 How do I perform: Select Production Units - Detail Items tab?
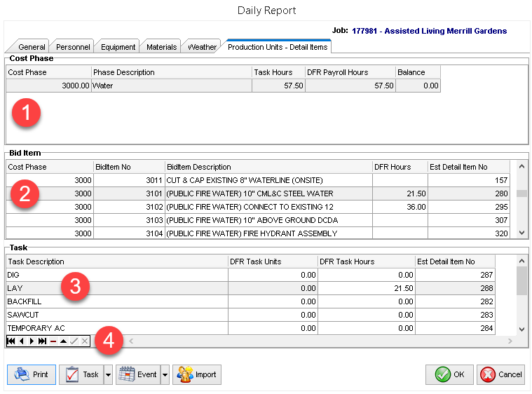[278, 47]
